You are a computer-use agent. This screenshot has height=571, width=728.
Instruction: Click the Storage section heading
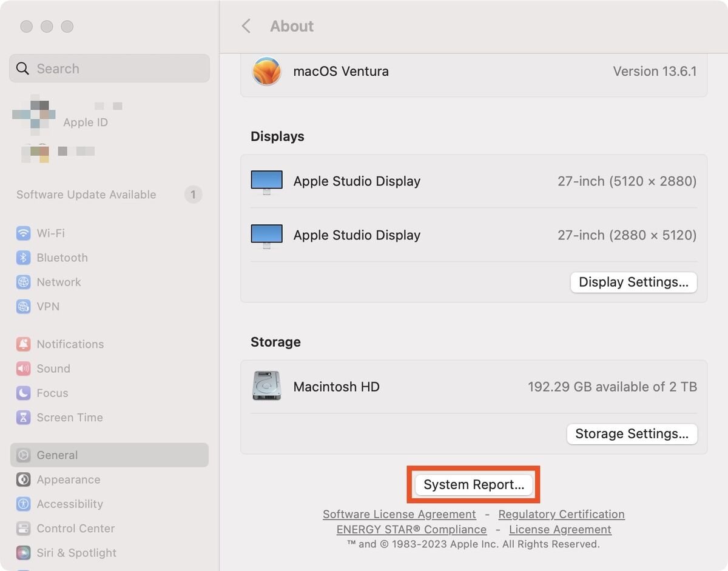pyautogui.click(x=275, y=342)
